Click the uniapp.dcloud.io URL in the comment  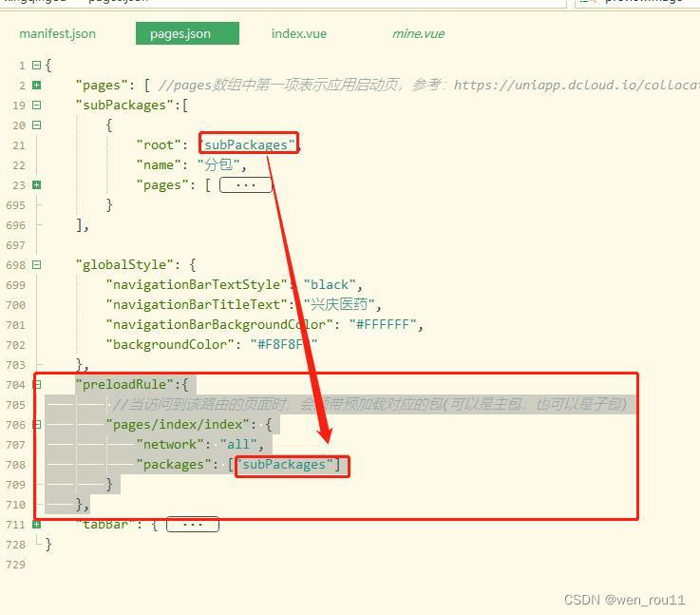pyautogui.click(x=577, y=85)
